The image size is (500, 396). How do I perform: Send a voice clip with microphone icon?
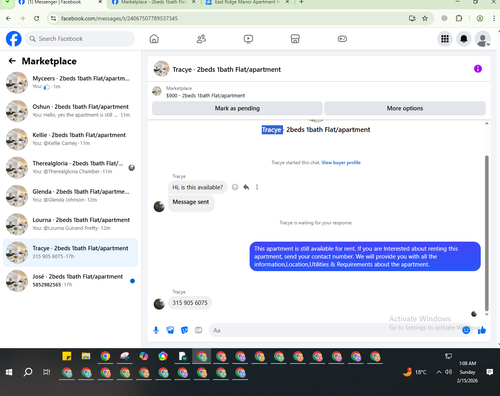156,330
